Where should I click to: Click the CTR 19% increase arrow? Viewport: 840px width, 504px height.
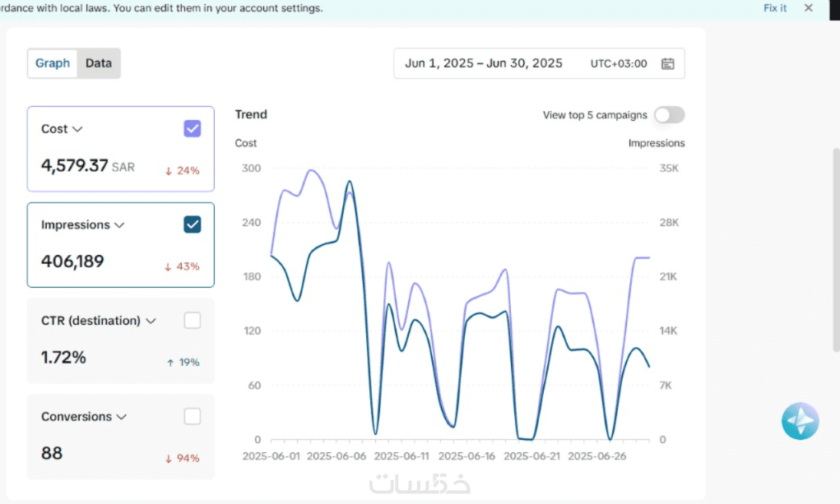coord(183,362)
